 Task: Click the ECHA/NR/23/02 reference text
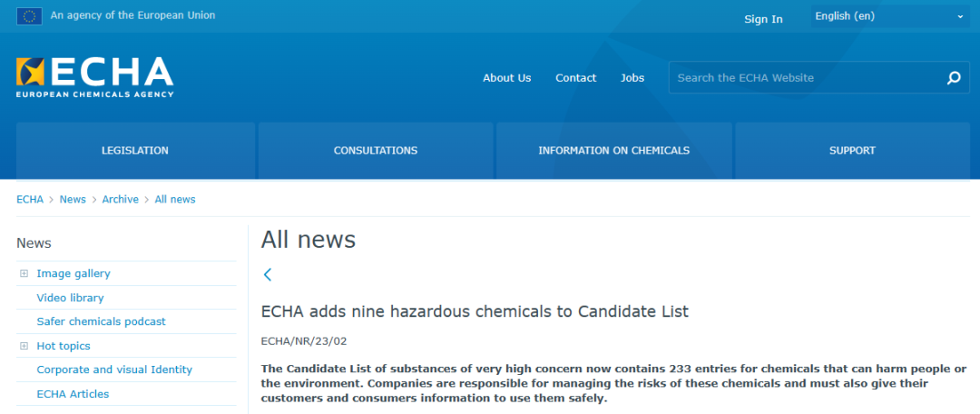pyautogui.click(x=303, y=340)
